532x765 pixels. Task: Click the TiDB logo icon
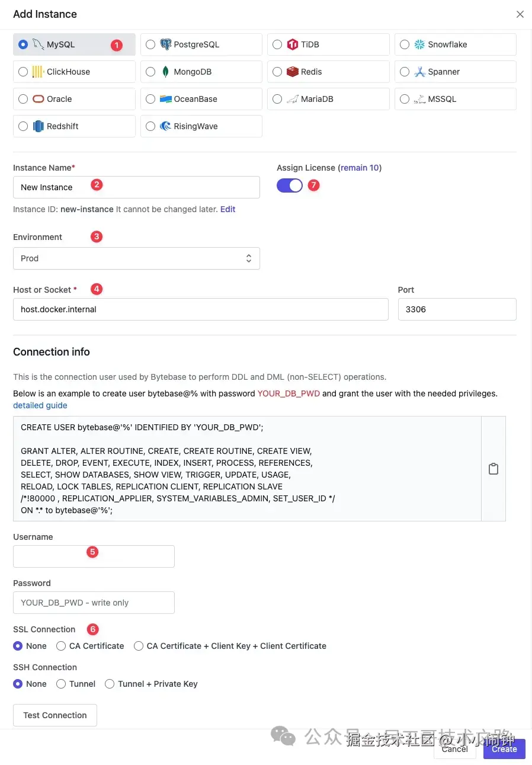[293, 44]
